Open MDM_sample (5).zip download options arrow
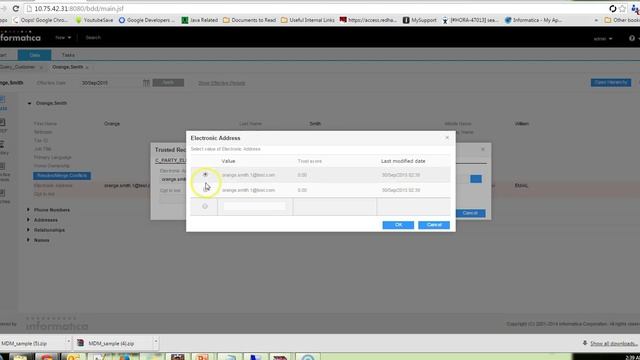The image size is (640, 360). [x=68, y=341]
